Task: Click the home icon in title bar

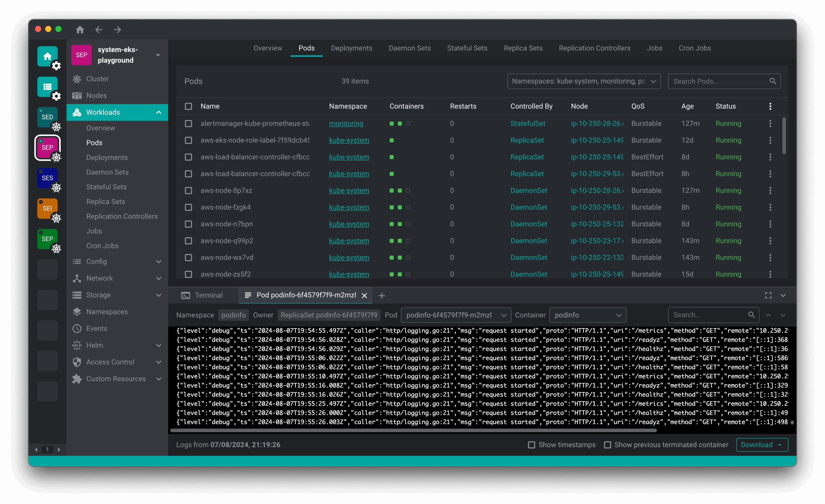Action: [x=80, y=29]
